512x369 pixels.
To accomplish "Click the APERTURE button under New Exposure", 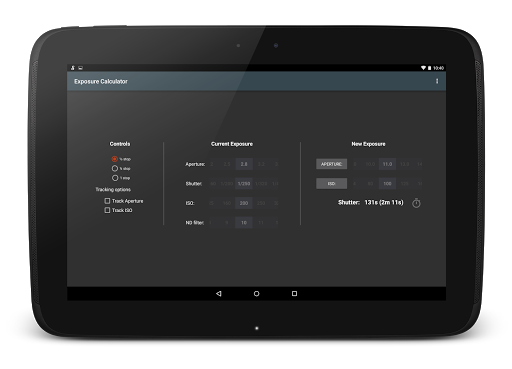I will 331,164.
